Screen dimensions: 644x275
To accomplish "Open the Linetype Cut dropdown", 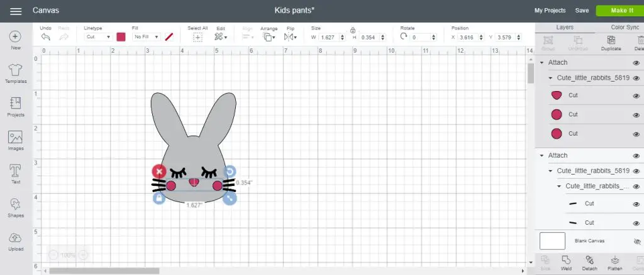I will (x=98, y=37).
